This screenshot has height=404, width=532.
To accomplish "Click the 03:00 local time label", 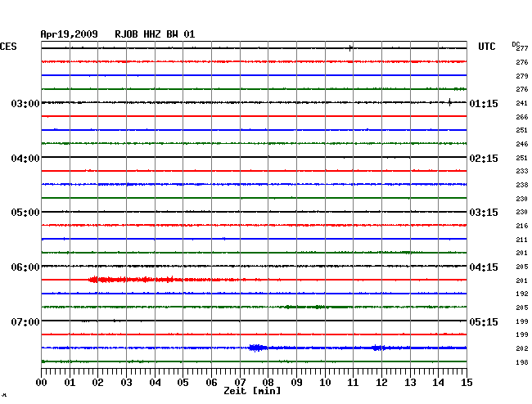I will [x=25, y=103].
